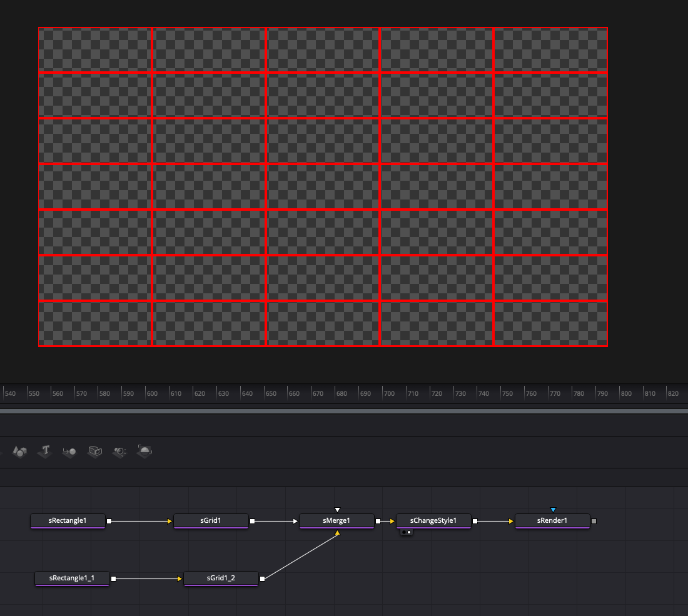Click the white output port of sGrid1
The image size is (688, 616).
pos(252,521)
